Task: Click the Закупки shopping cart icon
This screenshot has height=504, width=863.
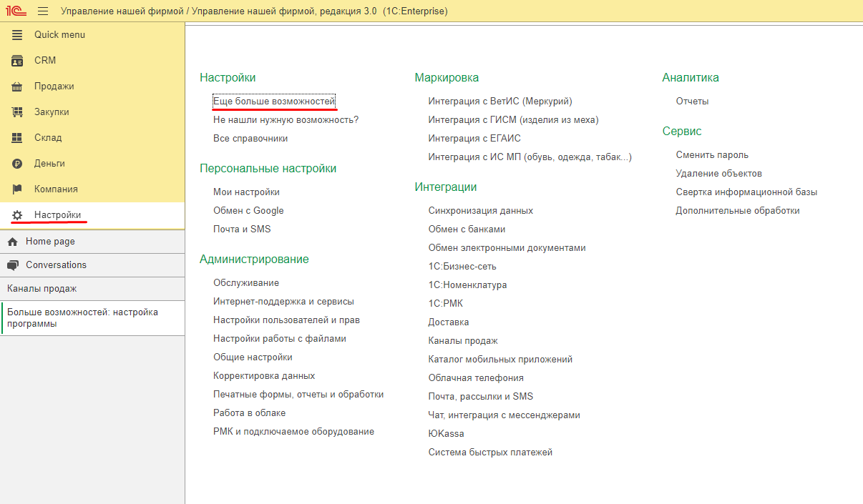Action: click(x=17, y=112)
